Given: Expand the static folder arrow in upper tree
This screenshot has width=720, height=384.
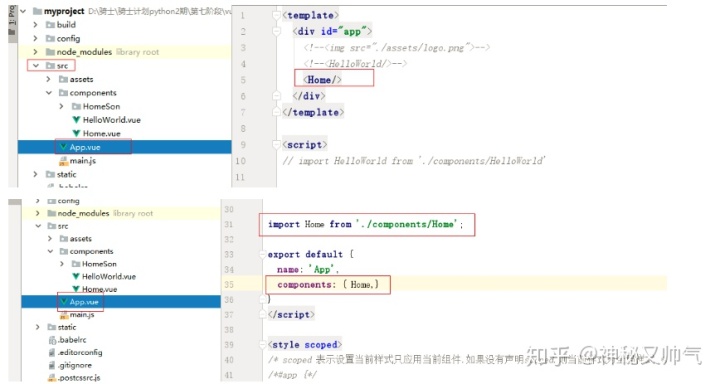Looking at the screenshot, I should pyautogui.click(x=35, y=174).
